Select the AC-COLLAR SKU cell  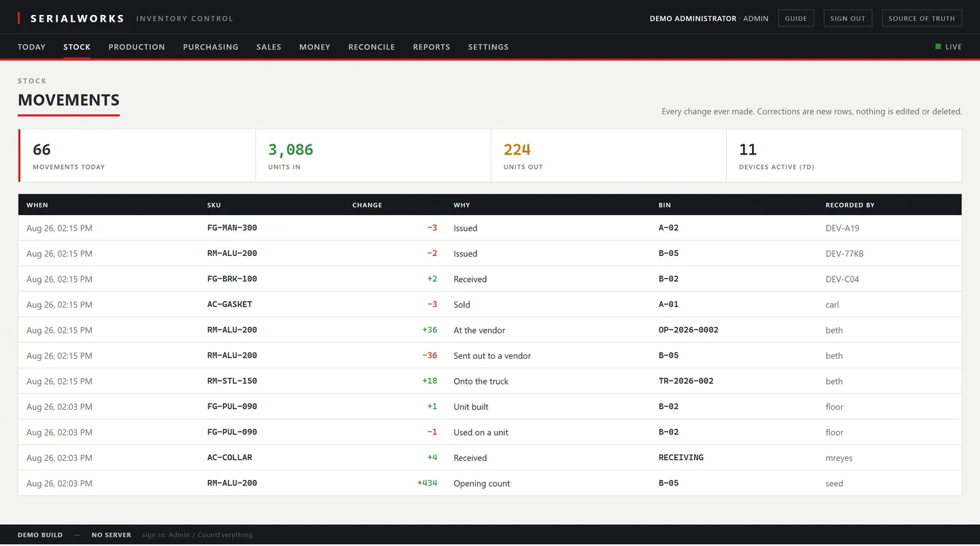click(x=230, y=457)
